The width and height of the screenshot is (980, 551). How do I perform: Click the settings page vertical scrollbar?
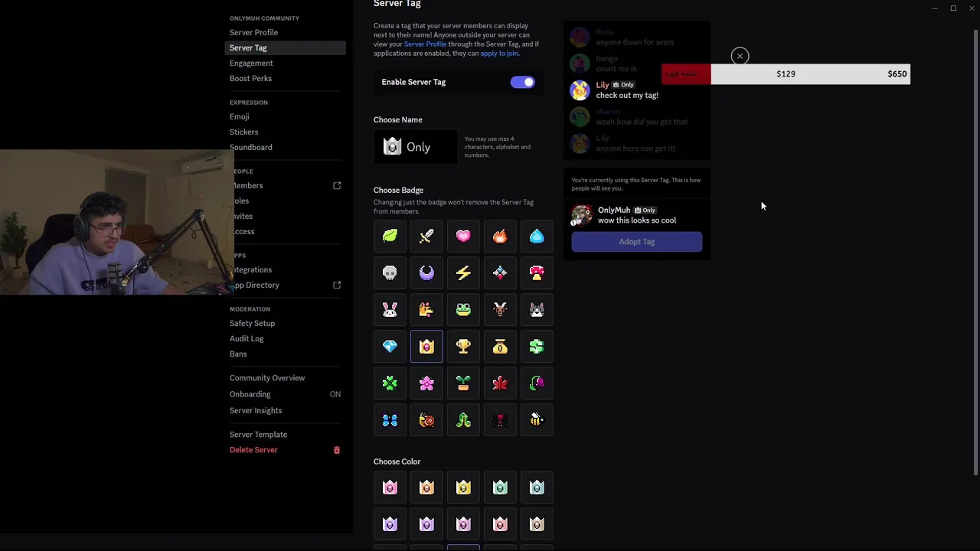[x=975, y=253]
